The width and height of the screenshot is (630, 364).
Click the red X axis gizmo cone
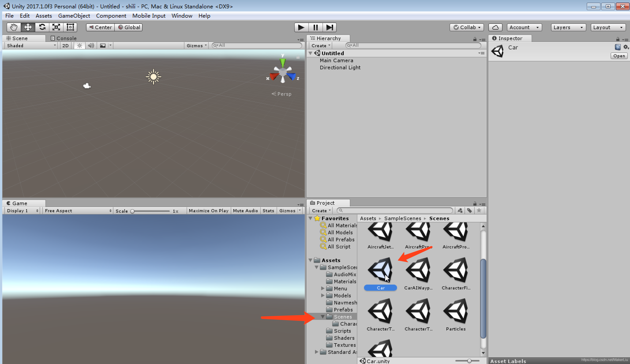click(274, 76)
